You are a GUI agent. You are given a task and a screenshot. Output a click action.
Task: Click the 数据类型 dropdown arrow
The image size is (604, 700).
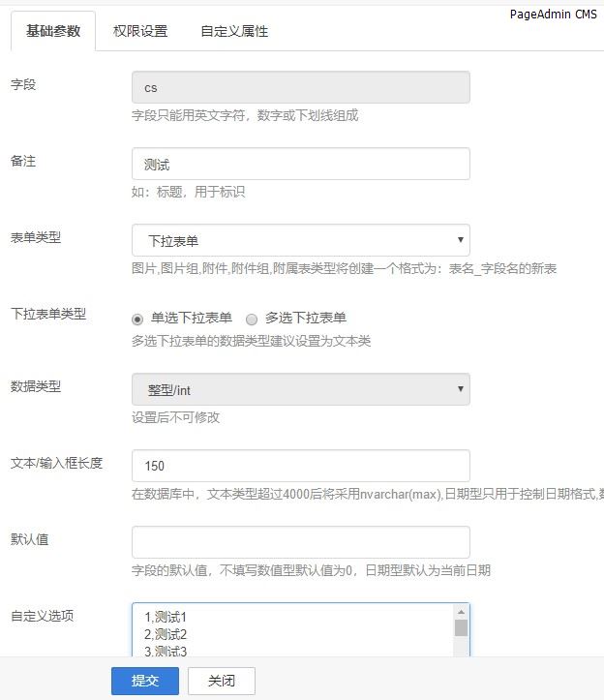(460, 389)
